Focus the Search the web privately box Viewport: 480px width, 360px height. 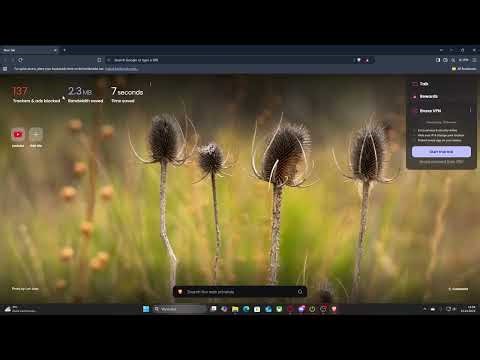(x=240, y=292)
